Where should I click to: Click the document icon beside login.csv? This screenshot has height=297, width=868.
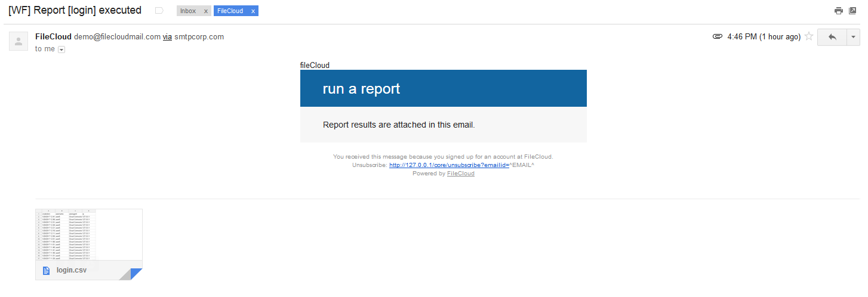[46, 270]
